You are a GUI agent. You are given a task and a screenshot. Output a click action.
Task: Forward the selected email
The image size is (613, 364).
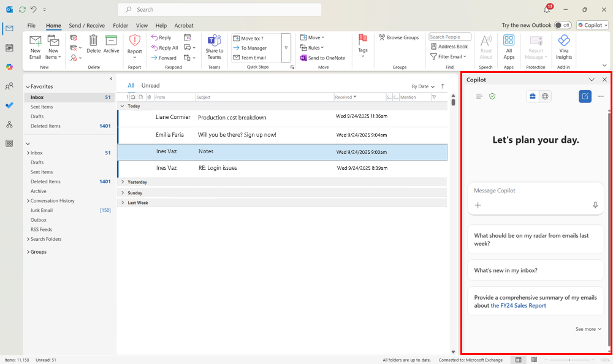click(164, 58)
